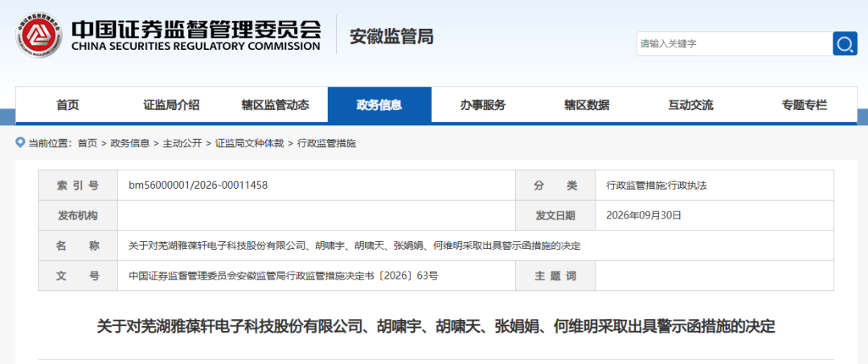Click the 首页 breadcrumb link
This screenshot has width=868, height=364.
(x=87, y=143)
